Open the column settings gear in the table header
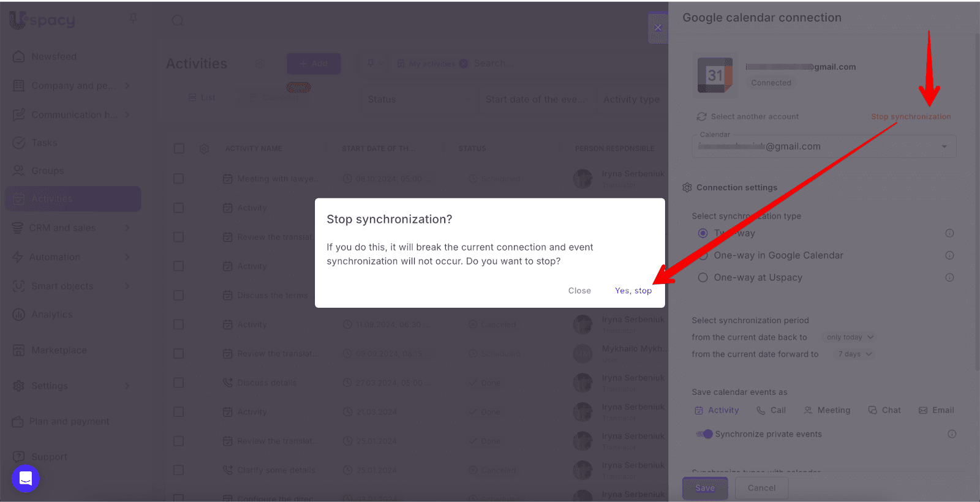Viewport: 980px width, 502px height. tap(205, 148)
